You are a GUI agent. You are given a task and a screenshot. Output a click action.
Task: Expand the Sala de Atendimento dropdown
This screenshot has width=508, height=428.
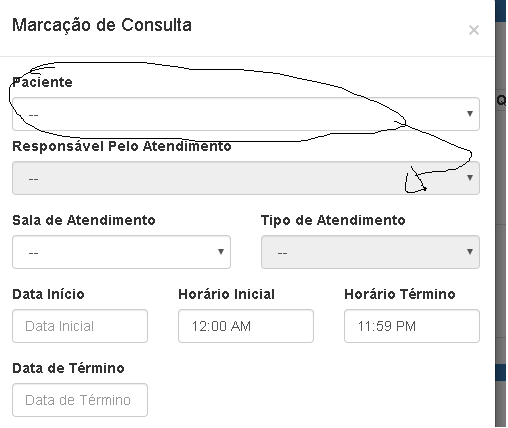coord(121,252)
